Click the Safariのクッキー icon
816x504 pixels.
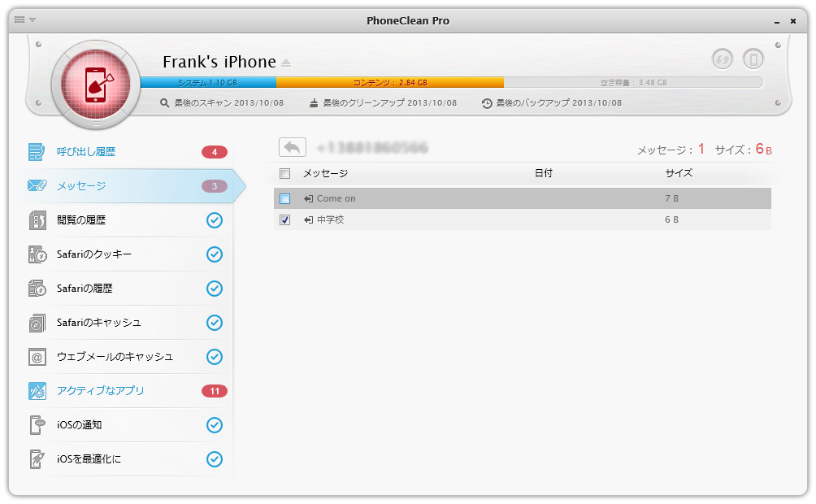click(x=37, y=254)
